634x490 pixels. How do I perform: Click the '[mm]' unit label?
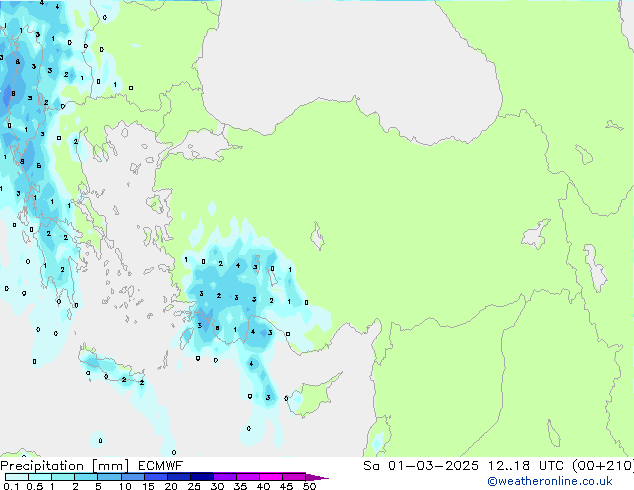(x=110, y=466)
